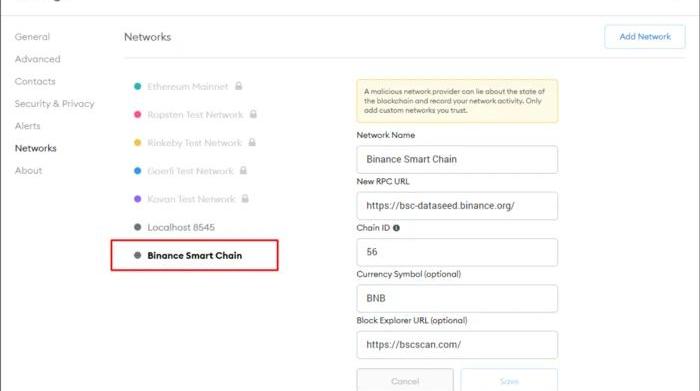
Task: Open Security & Privacy settings
Action: tap(54, 104)
